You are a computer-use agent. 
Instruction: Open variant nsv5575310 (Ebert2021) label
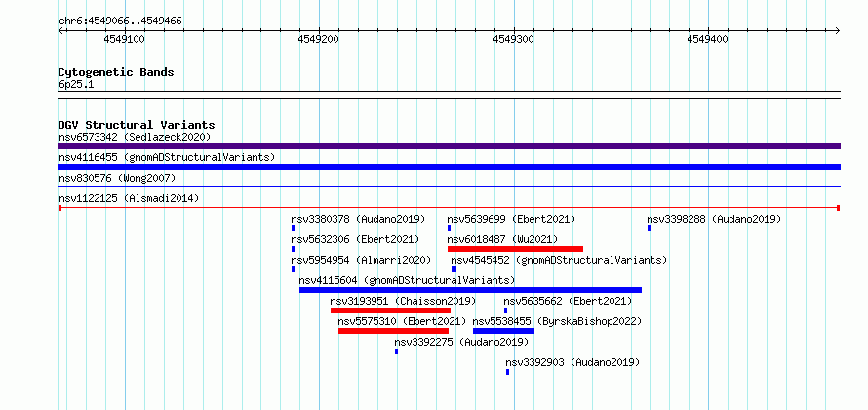pos(402,321)
